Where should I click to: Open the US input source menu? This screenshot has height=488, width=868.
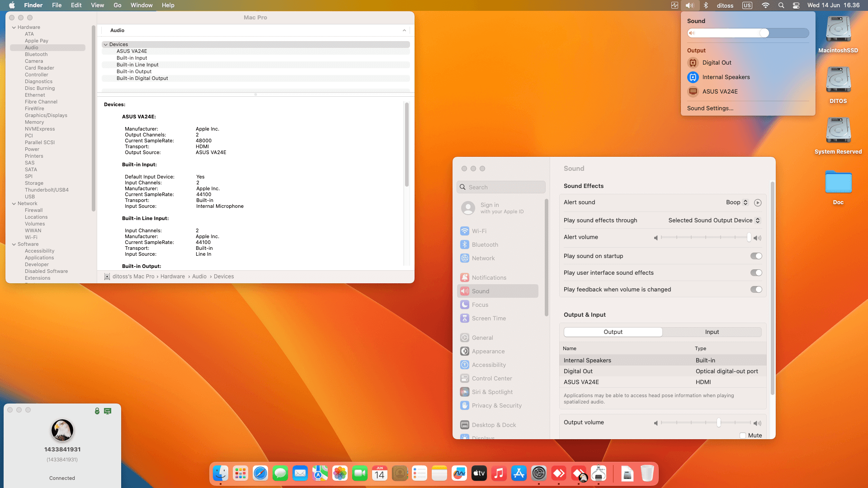pos(747,5)
